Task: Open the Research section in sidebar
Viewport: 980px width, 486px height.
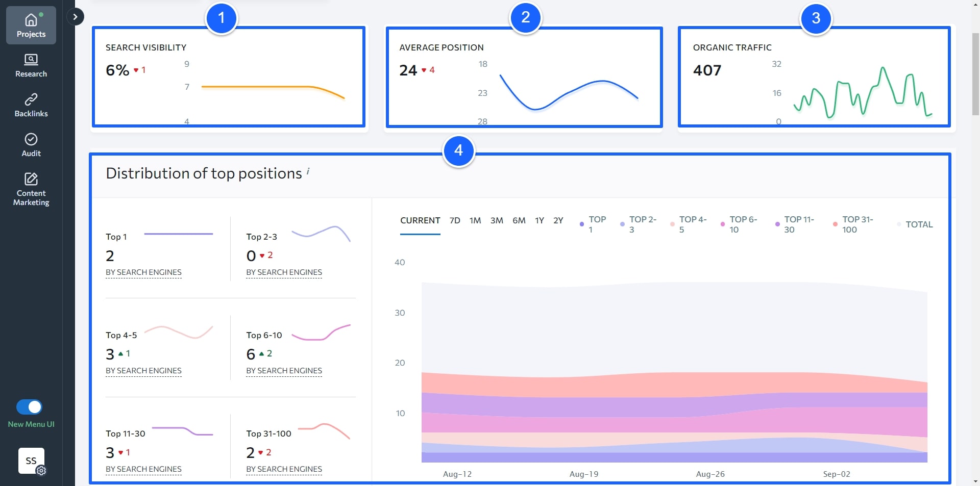Action: coord(31,66)
